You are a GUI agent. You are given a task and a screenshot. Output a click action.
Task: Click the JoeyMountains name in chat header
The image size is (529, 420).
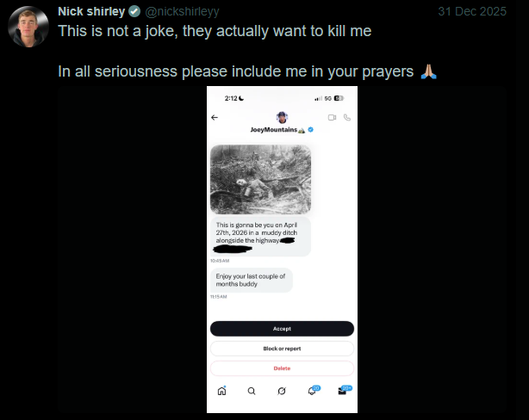click(277, 130)
